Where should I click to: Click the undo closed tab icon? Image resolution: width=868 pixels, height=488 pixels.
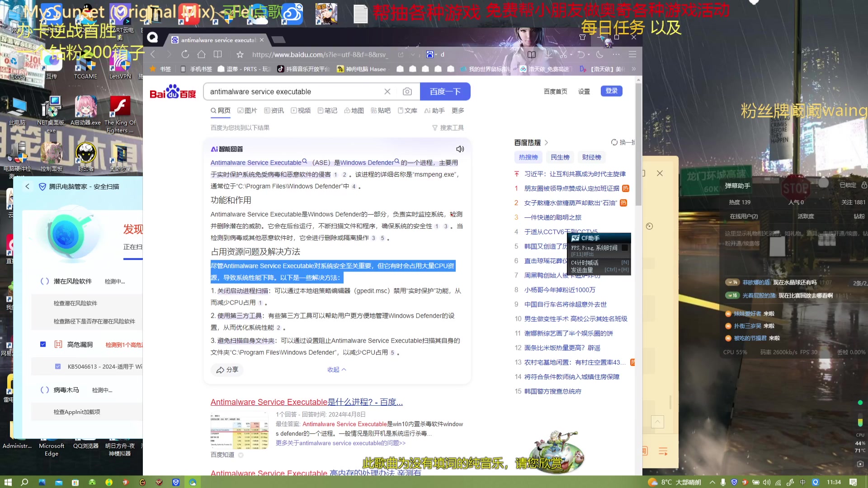pyautogui.click(x=581, y=55)
